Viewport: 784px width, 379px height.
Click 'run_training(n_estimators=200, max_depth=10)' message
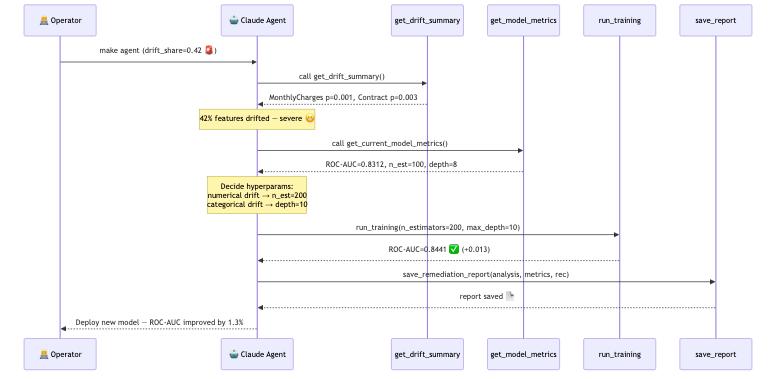point(438,228)
